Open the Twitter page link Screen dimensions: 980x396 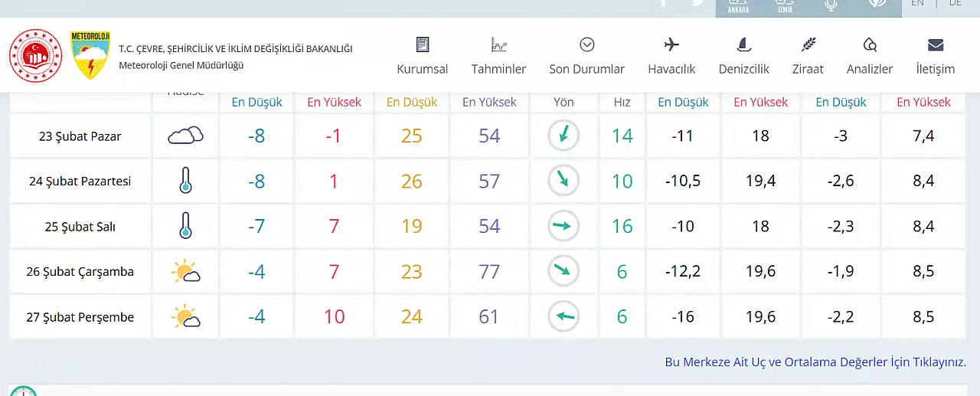[x=697, y=3]
